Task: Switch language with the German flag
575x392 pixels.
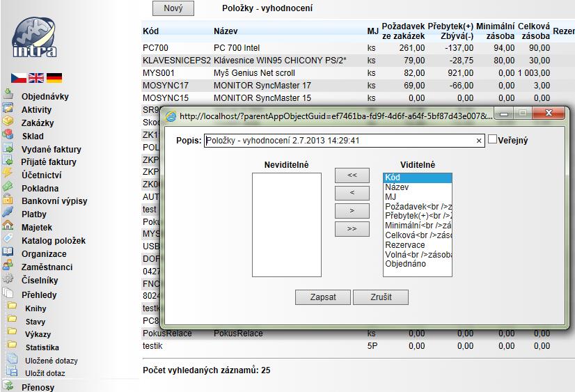Action: [54, 78]
